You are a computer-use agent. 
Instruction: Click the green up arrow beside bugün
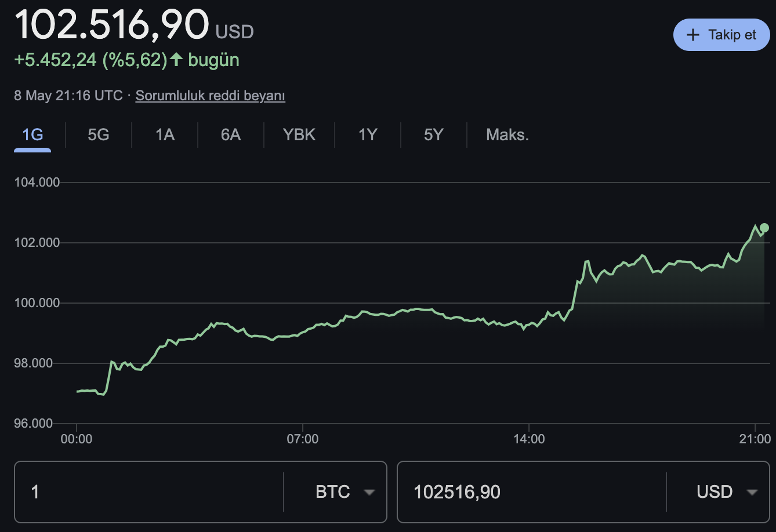tap(176, 59)
